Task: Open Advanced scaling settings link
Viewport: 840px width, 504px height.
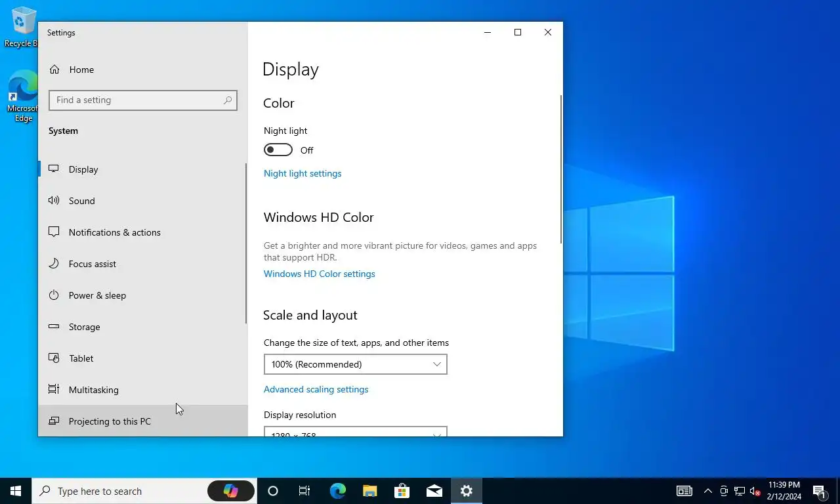Action: tap(316, 389)
